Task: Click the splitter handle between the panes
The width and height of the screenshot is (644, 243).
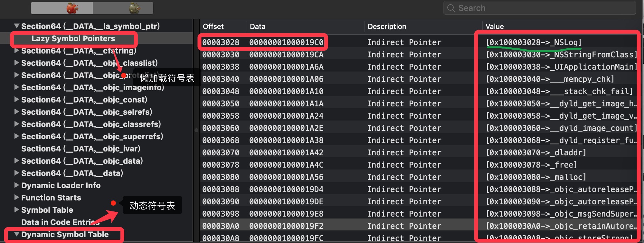Action: tap(196, 130)
